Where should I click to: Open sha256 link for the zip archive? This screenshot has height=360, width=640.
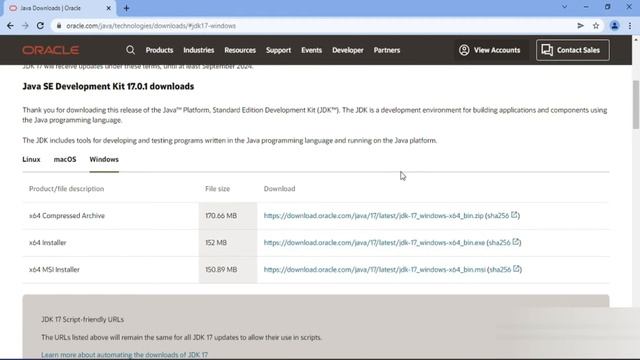[498, 216]
